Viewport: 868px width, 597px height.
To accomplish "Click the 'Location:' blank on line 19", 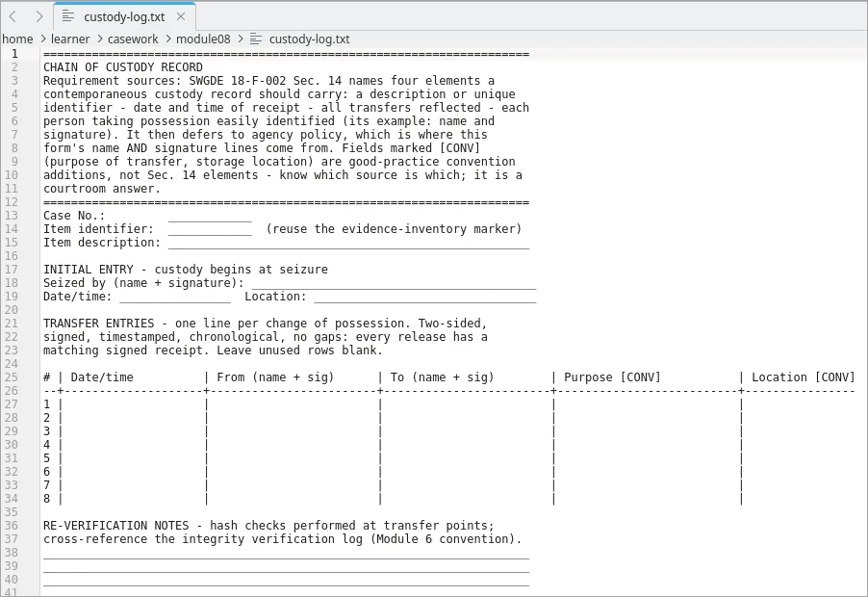I will pos(425,297).
